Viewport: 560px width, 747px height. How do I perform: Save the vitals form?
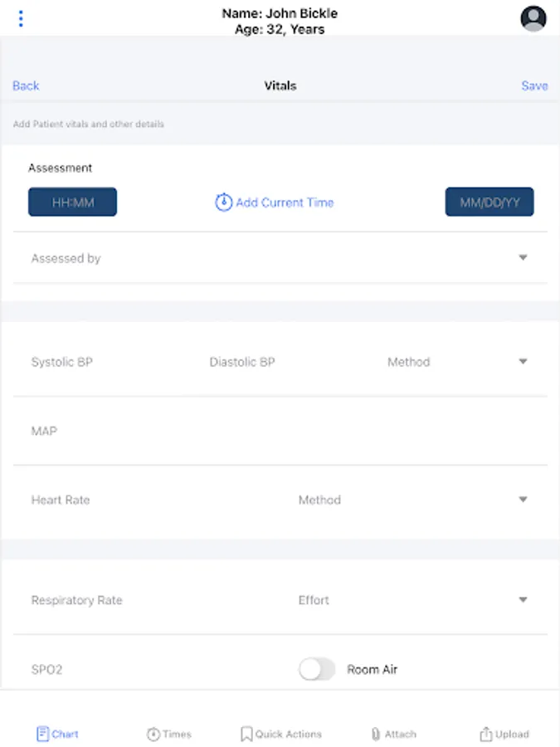(534, 85)
